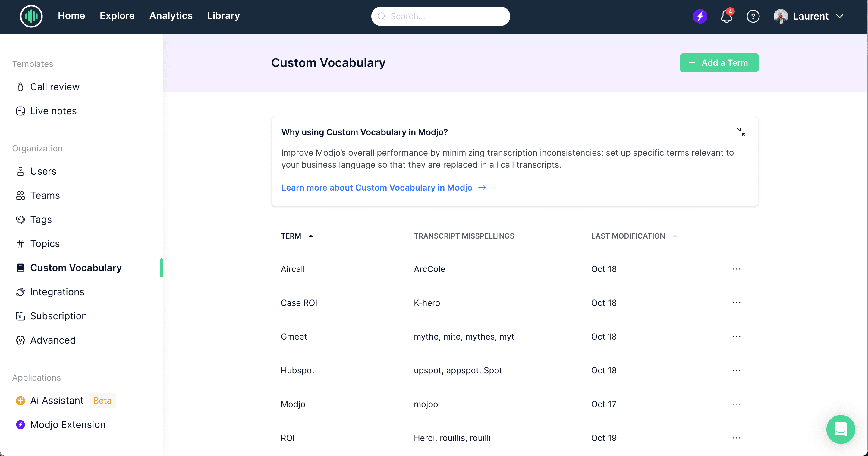Open more options for Gmeet row
The height and width of the screenshot is (456, 868).
[x=737, y=337]
